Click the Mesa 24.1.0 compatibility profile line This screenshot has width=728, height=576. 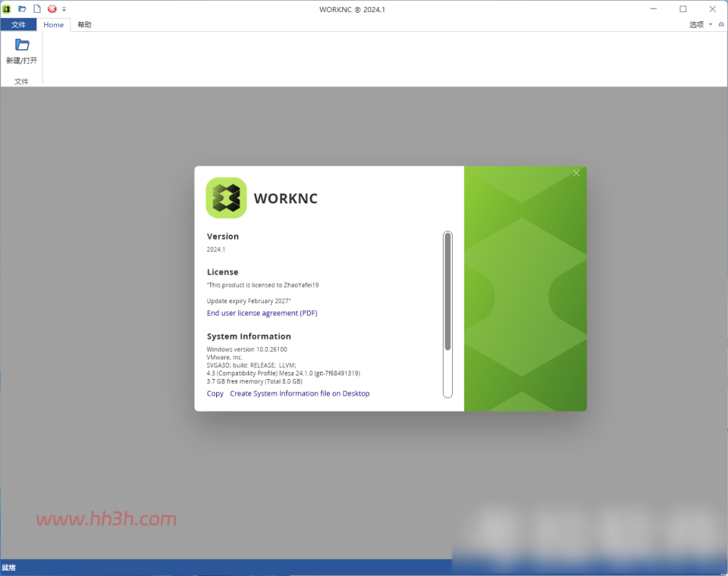pyautogui.click(x=283, y=373)
